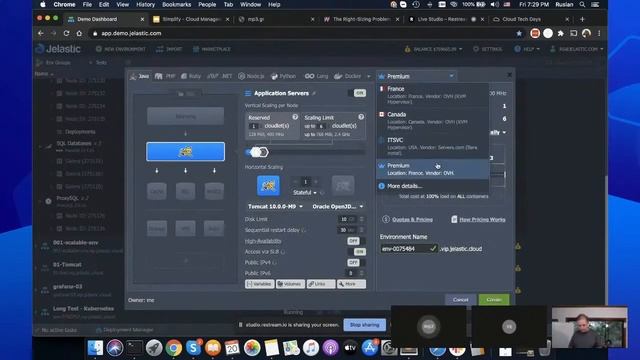
Task: Click the reserved cloudlets slider handle
Action: coord(255,152)
